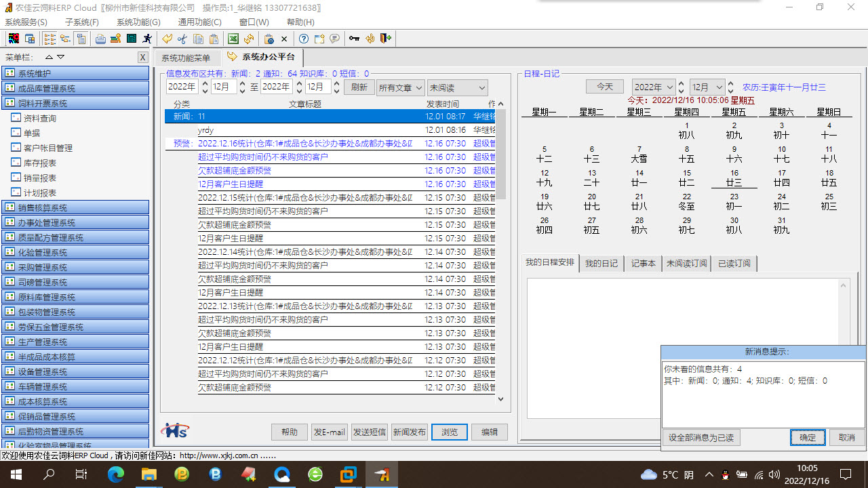This screenshot has width=868, height=488.
Task: Expand 销售核算系统 section
Action: click(x=76, y=207)
